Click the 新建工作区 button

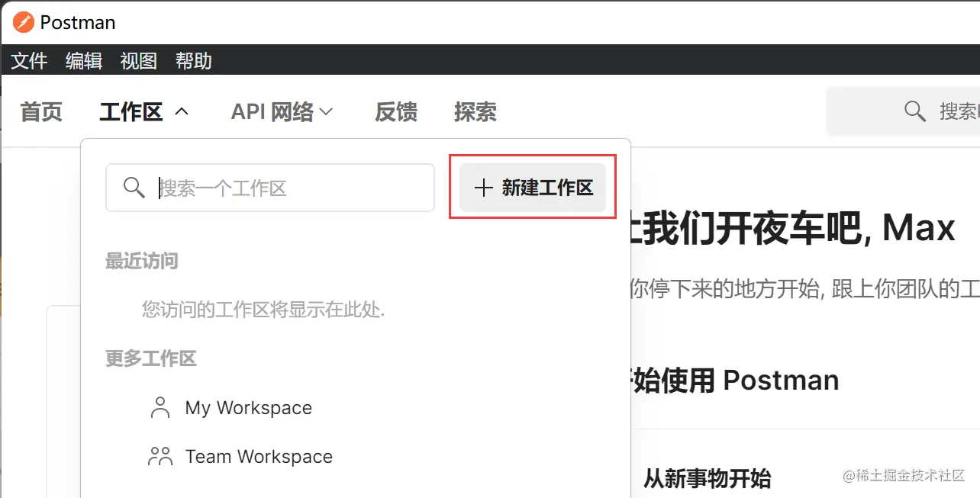(x=533, y=188)
